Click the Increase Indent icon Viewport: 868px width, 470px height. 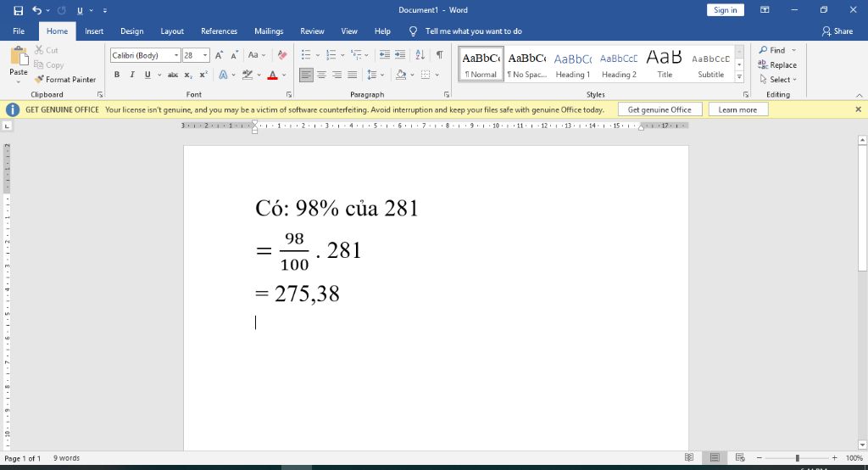click(400, 55)
